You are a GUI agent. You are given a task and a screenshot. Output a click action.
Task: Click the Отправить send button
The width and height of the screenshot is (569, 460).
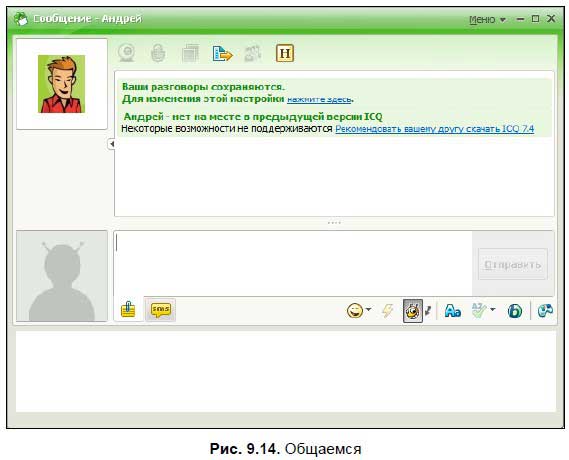[x=513, y=264]
